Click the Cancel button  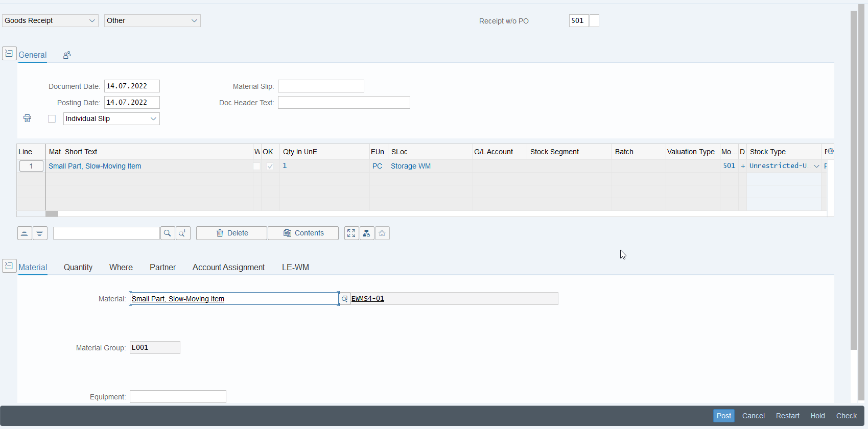[754, 416]
